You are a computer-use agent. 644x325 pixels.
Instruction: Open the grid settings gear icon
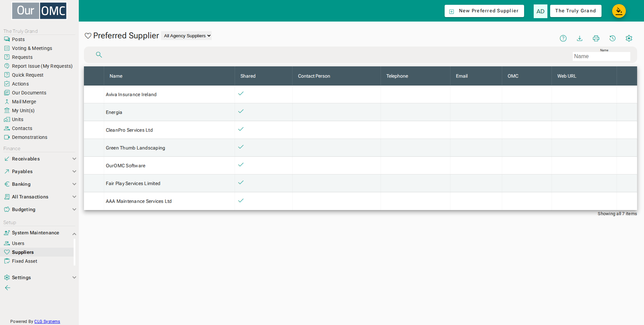[629, 38]
